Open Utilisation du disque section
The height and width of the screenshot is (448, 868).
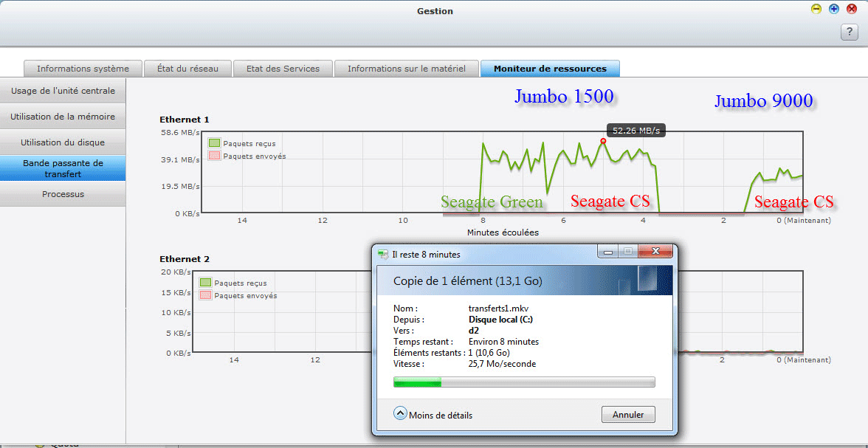point(63,142)
